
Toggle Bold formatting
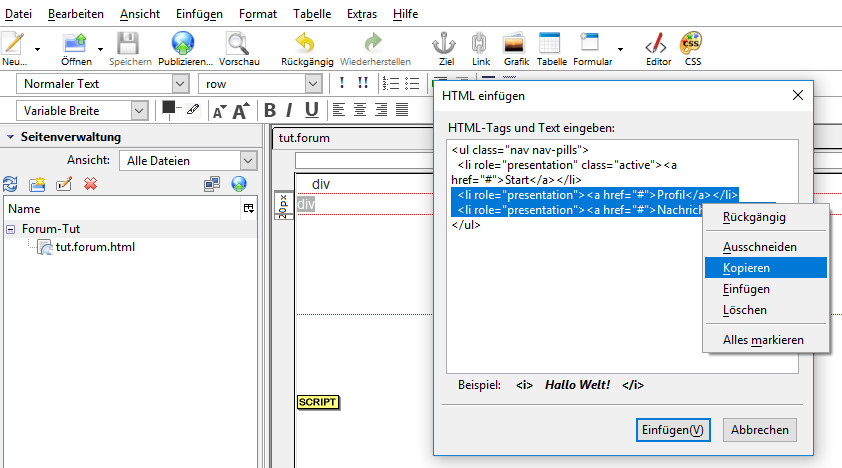coord(269,110)
